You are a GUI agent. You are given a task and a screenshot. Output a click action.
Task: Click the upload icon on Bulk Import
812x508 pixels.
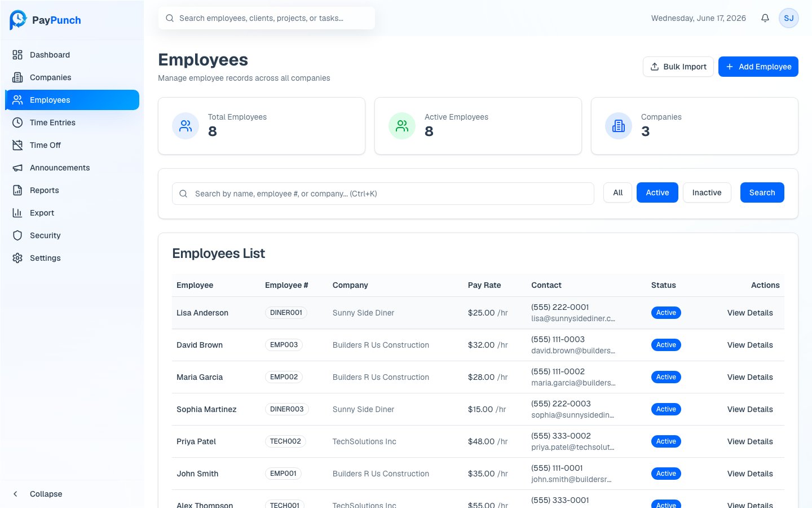tap(655, 67)
